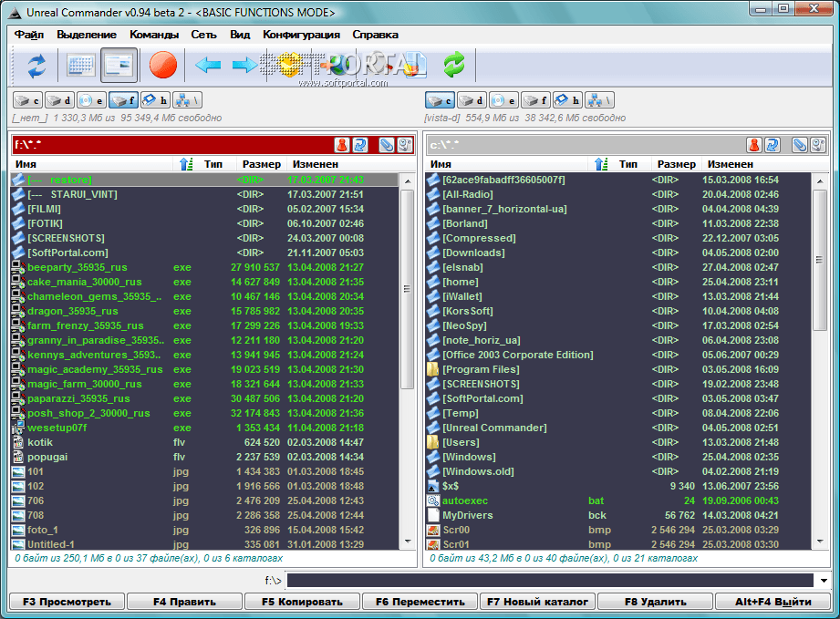Click red pawn icon in left path bar
Image resolution: width=840 pixels, height=619 pixels.
[342, 145]
